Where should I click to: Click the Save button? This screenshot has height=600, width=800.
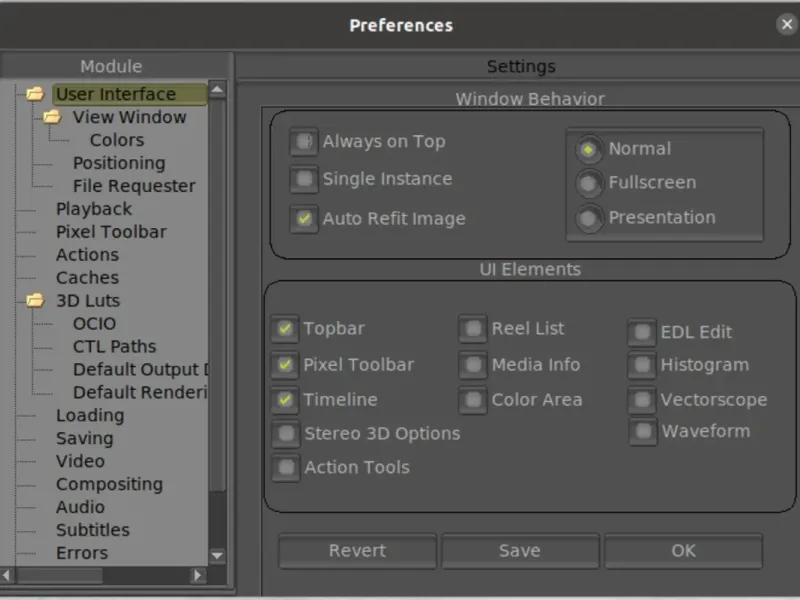[520, 551]
